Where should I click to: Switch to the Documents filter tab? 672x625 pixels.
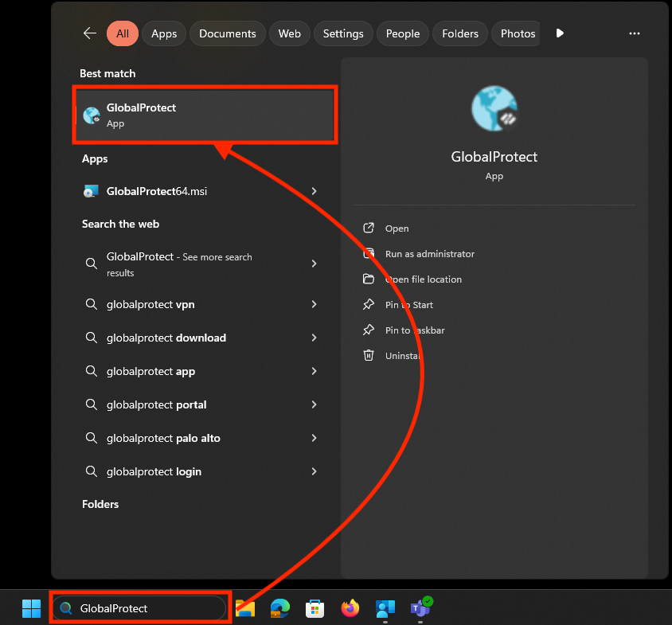point(228,33)
